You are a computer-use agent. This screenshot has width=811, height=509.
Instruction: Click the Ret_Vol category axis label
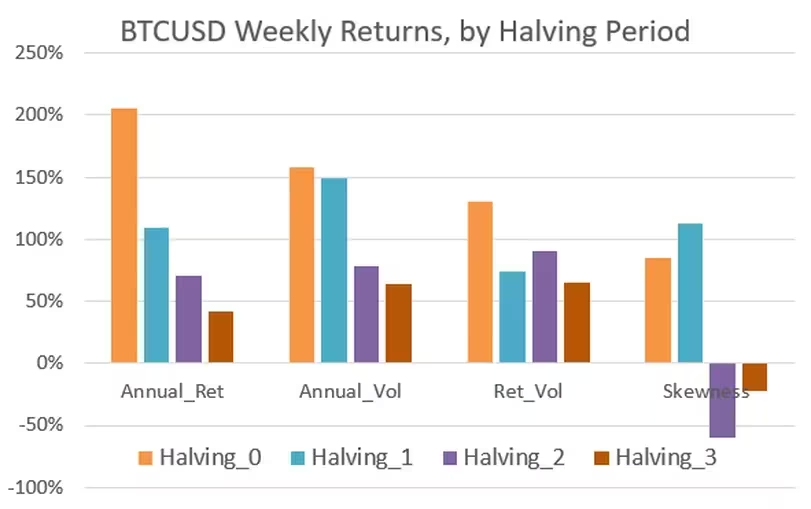point(528,391)
